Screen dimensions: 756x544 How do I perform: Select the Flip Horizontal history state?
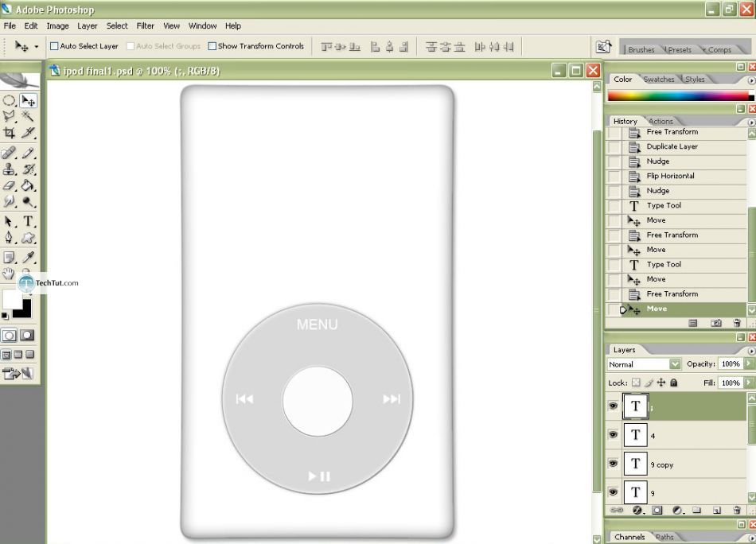(x=670, y=176)
